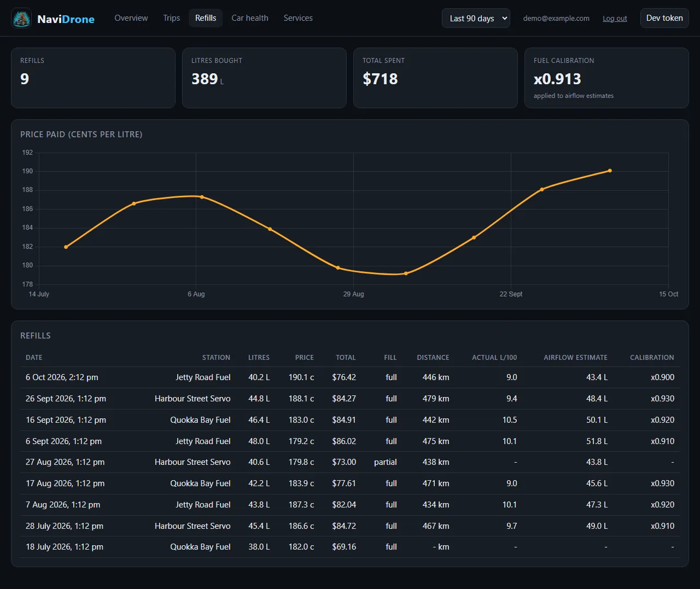Click the chart's final data point near 190
Viewport: 700px width, 589px height.
[610, 171]
